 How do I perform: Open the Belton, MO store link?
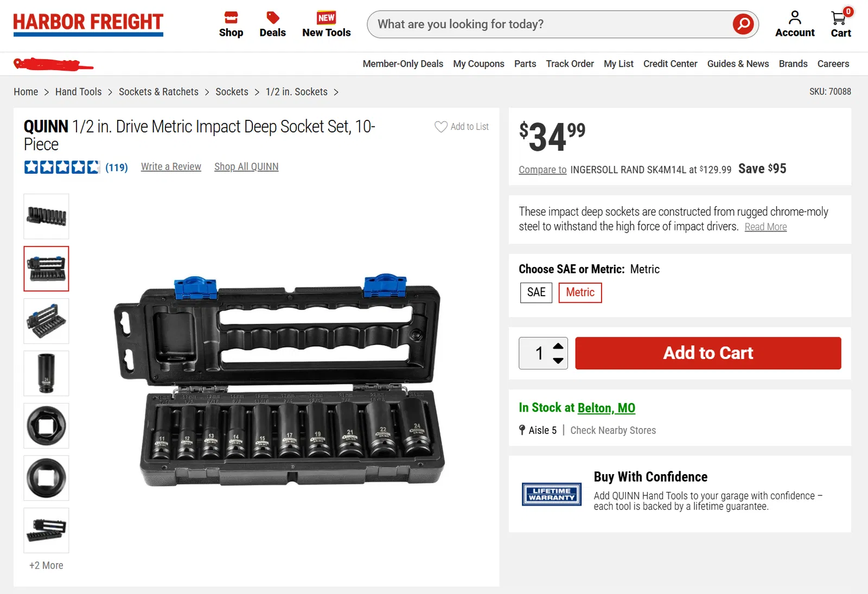pos(606,408)
